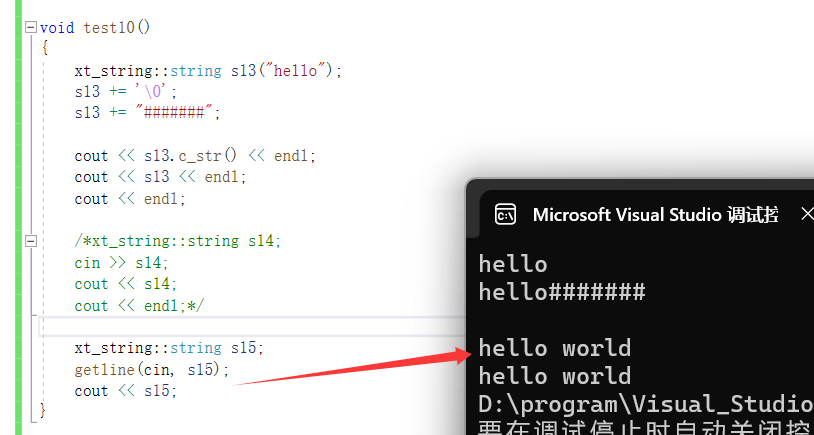Click the line 'void test10()'

pyautogui.click(x=95, y=27)
